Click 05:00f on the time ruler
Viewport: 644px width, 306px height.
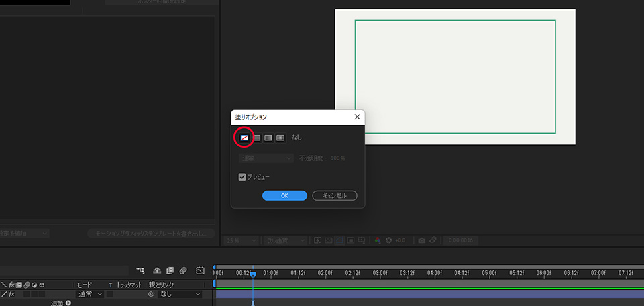(x=489, y=272)
